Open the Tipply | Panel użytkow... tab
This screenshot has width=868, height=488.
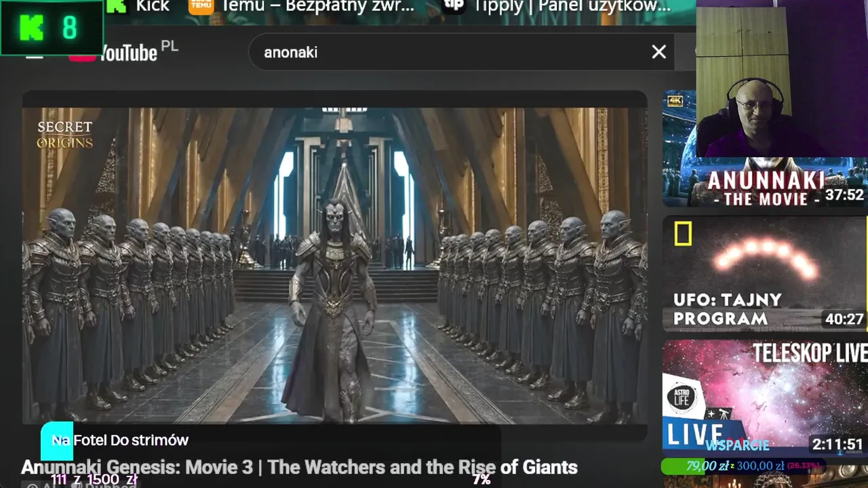[x=557, y=7]
